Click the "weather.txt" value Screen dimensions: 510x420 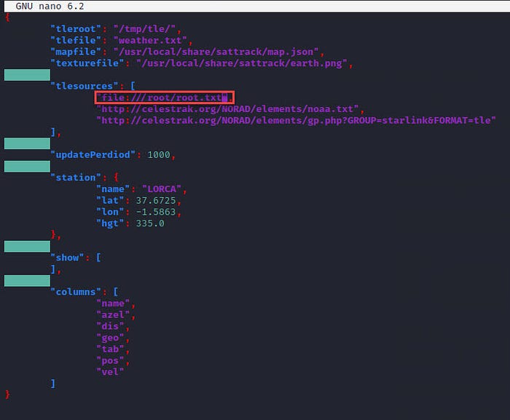point(150,40)
